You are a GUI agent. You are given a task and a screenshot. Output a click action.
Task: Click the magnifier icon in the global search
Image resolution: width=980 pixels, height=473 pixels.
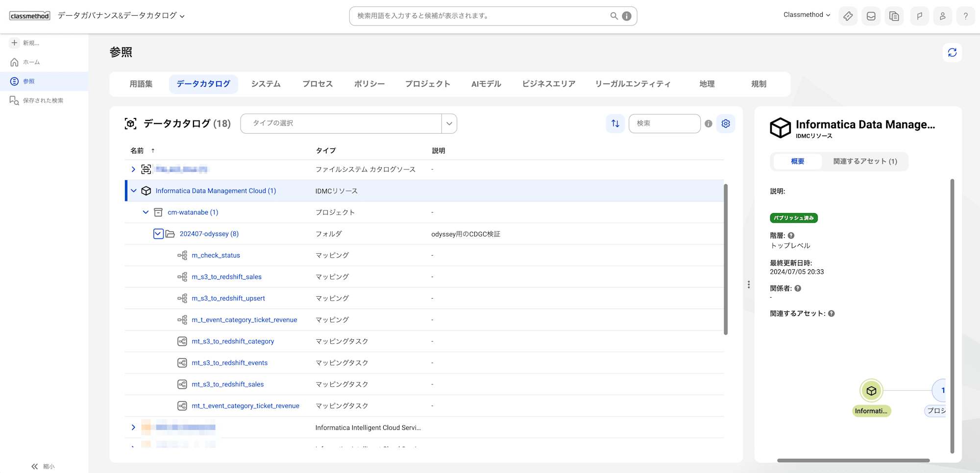coord(614,16)
